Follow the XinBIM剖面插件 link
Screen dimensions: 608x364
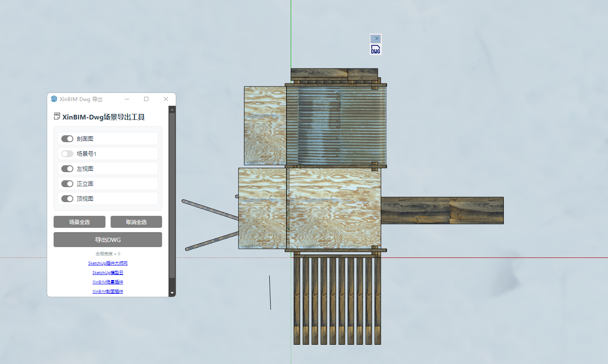pyautogui.click(x=108, y=292)
